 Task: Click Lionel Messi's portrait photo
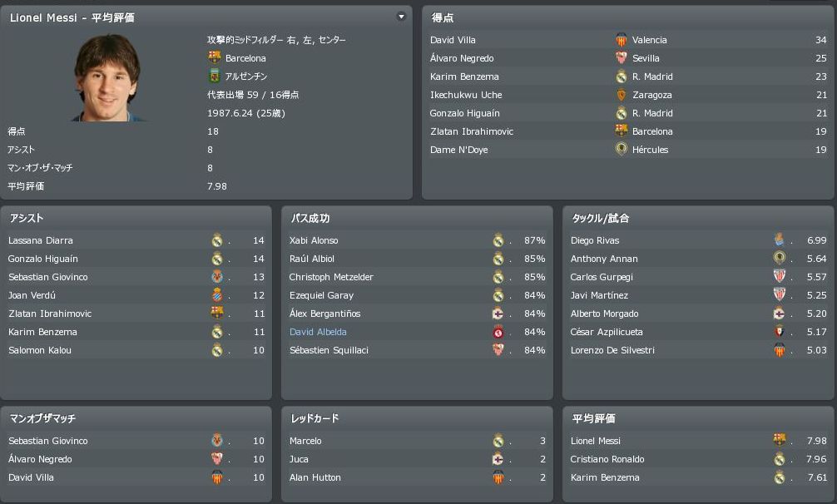(x=107, y=77)
